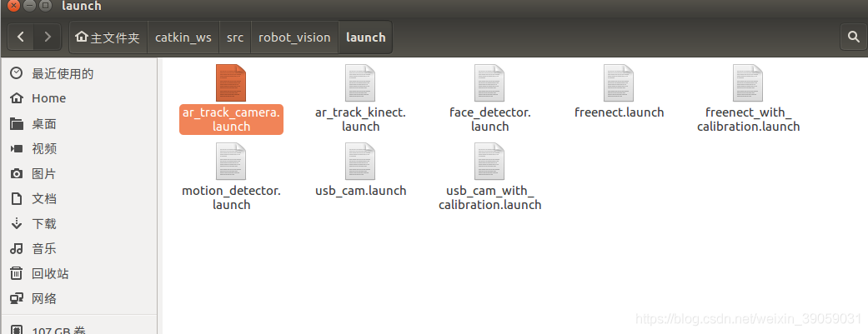868x334 pixels.
Task: Open 回收站 trash in the sidebar
Action: pyautogui.click(x=50, y=273)
